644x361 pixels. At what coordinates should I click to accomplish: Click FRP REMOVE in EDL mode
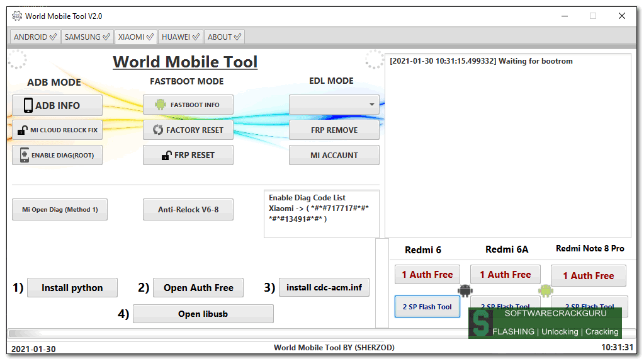(334, 130)
